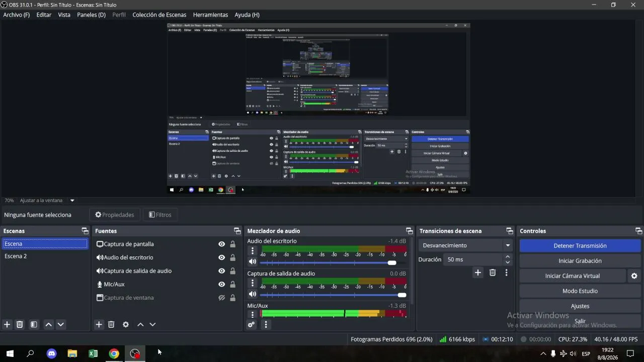The width and height of the screenshot is (644, 362).
Task: Open the Windows Start menu
Action: click(10, 353)
